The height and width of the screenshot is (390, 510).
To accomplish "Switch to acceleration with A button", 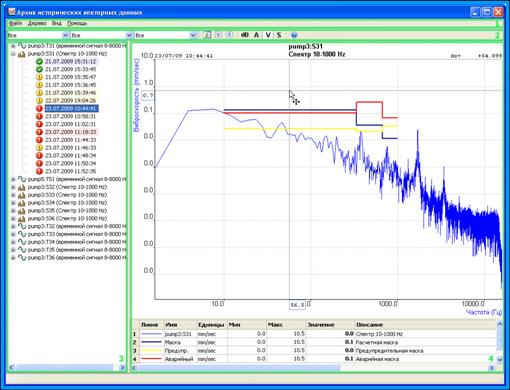I will tap(256, 35).
